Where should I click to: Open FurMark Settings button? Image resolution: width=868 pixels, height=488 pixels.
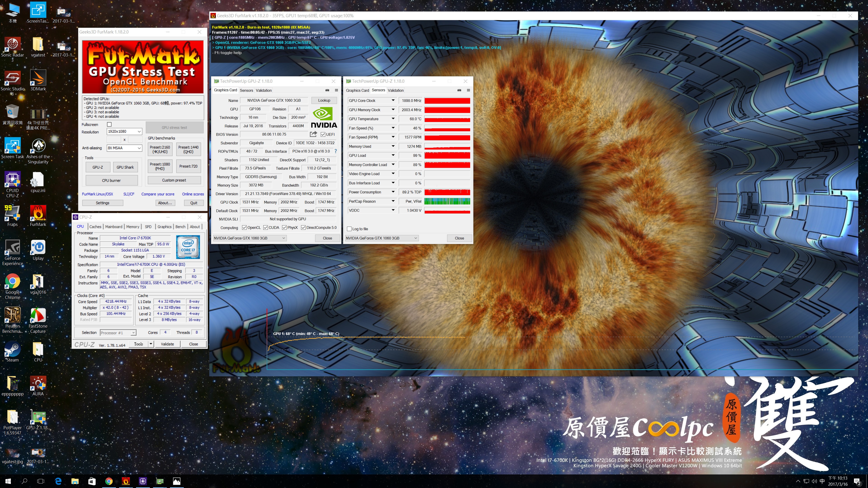coord(102,203)
